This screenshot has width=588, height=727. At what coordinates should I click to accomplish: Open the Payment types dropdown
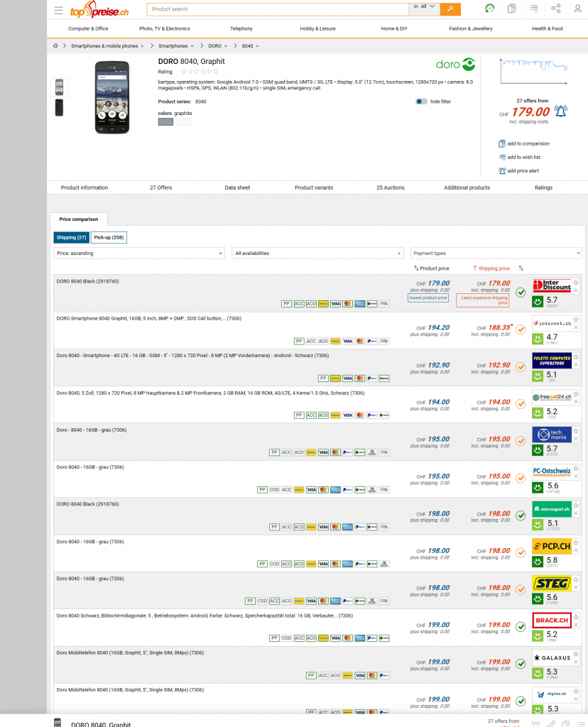click(496, 253)
